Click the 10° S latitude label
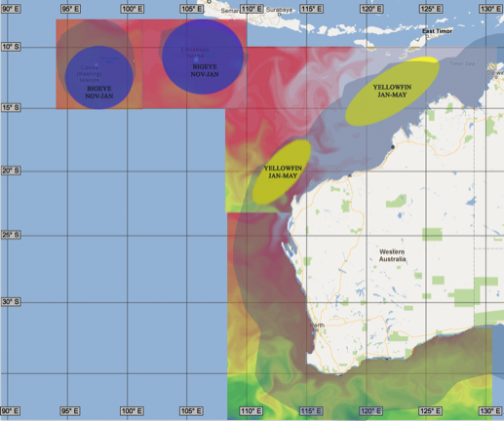 [x=11, y=47]
